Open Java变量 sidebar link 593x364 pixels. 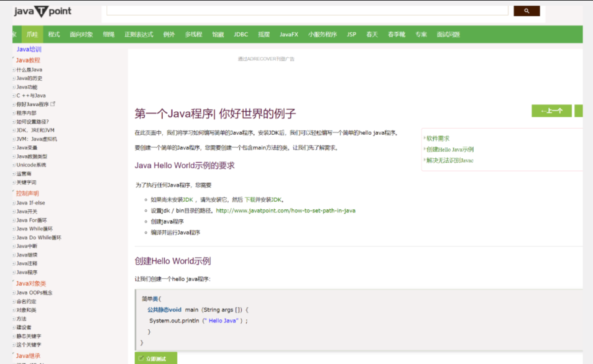coord(27,148)
